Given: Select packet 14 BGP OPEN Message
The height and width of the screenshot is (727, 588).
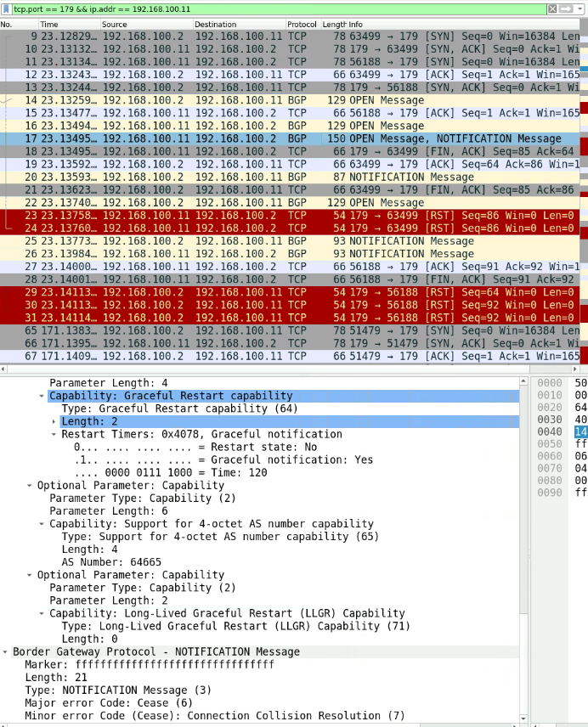Looking at the screenshot, I should [x=290, y=100].
